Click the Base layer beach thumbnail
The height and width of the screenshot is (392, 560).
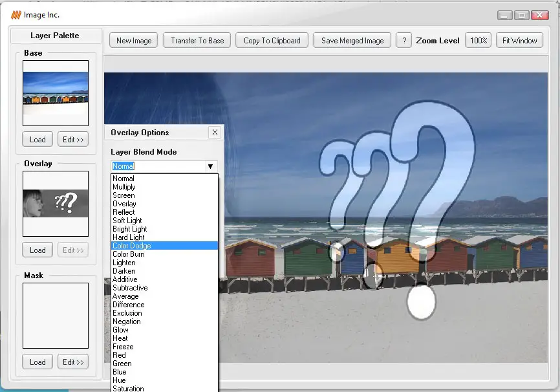pos(56,93)
